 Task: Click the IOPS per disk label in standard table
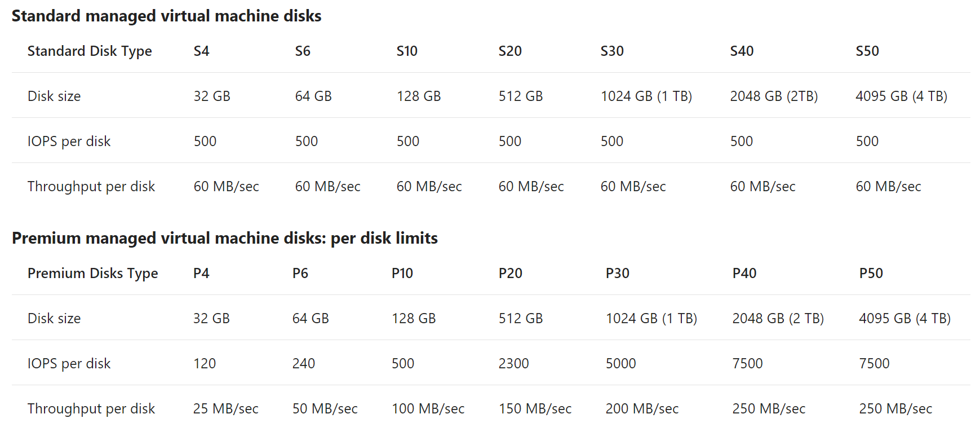pyautogui.click(x=69, y=142)
